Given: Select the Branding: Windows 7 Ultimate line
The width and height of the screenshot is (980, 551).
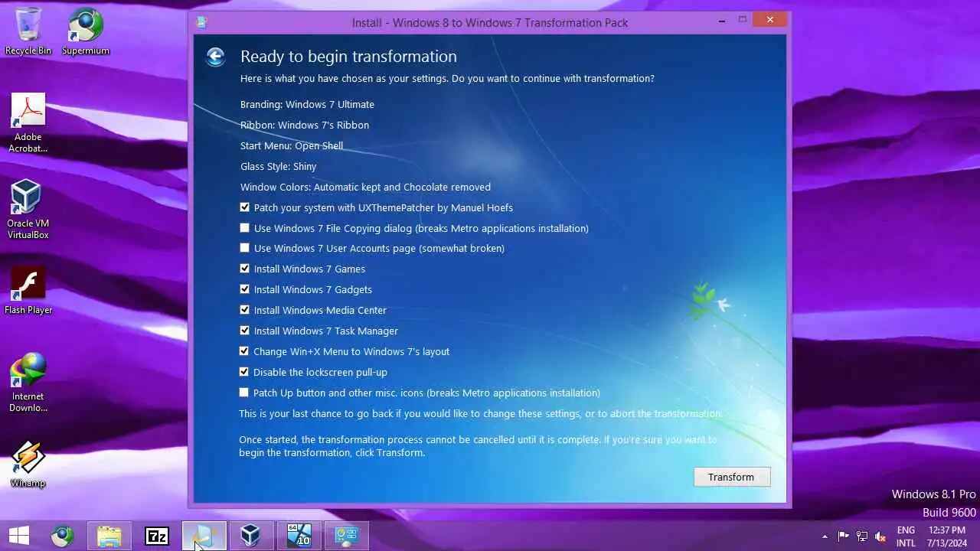Looking at the screenshot, I should click(x=307, y=104).
